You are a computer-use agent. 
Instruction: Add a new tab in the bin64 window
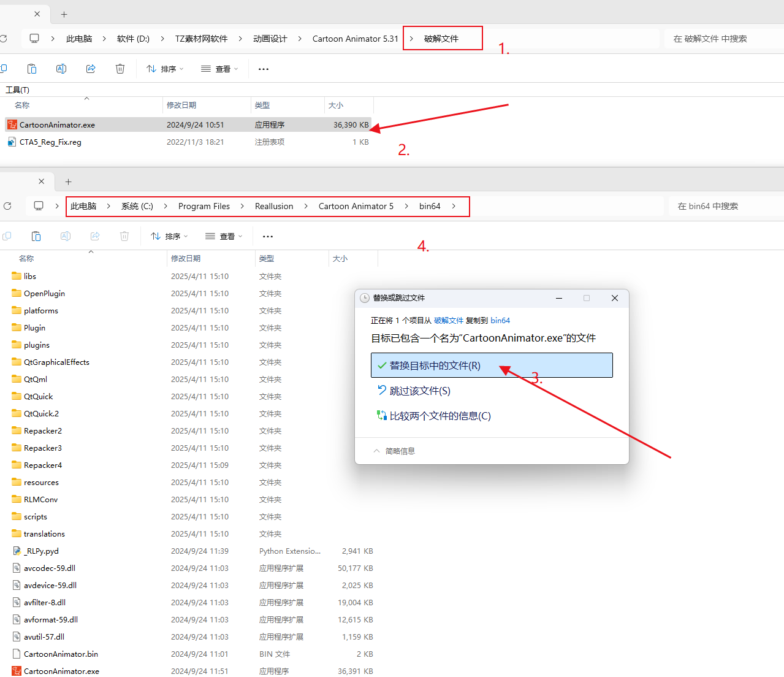69,182
